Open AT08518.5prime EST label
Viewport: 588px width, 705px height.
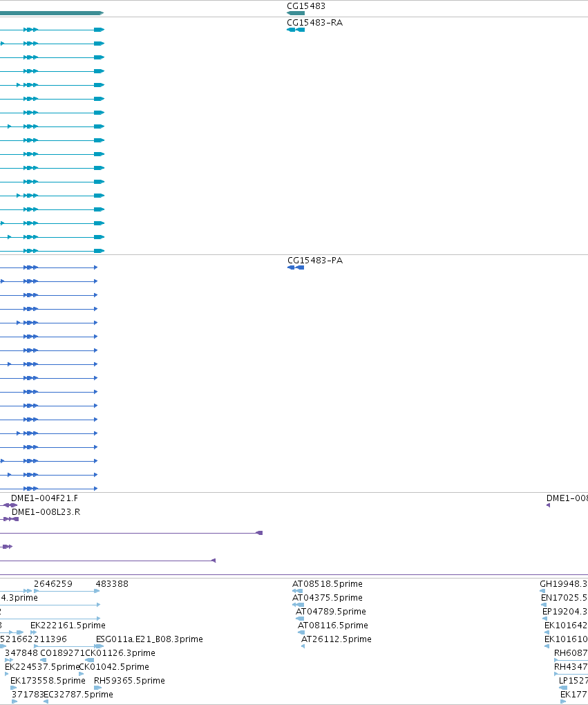(328, 583)
